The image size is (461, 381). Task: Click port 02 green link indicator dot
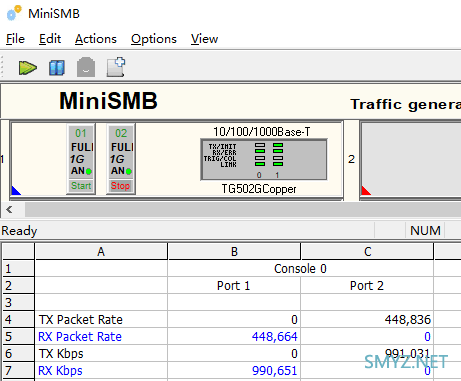(129, 171)
